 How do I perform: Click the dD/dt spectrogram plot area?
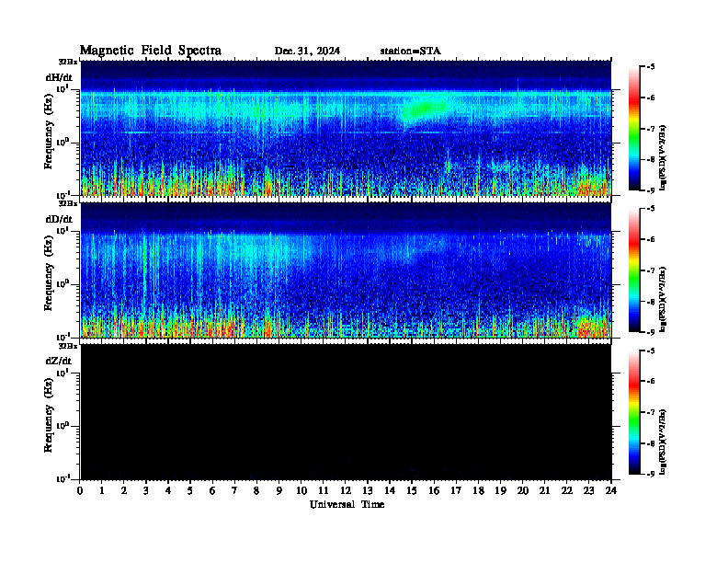(x=346, y=270)
